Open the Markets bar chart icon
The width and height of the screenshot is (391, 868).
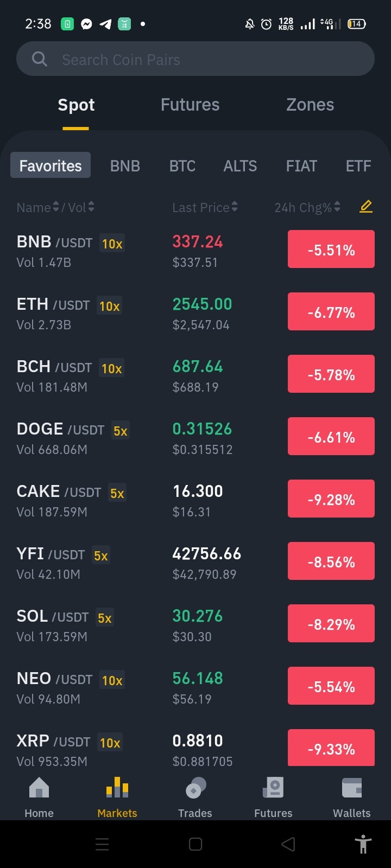click(x=117, y=788)
